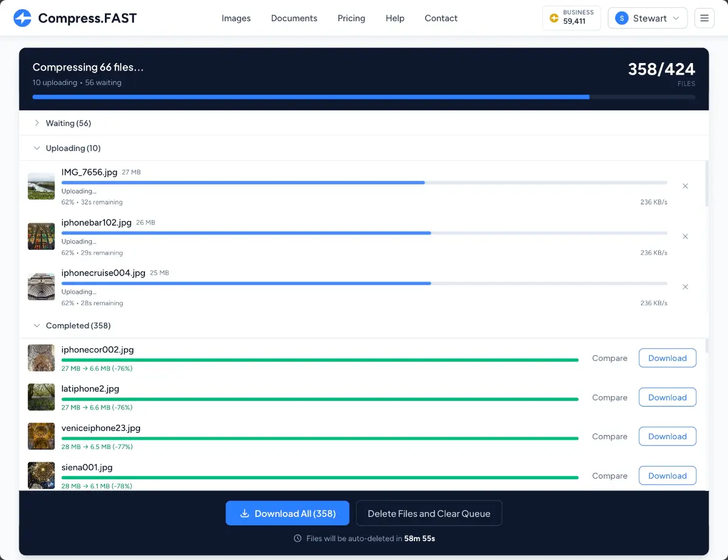Click the clock icon beside the auto-delete countdown
Screen dimensions: 728x560
click(x=297, y=538)
